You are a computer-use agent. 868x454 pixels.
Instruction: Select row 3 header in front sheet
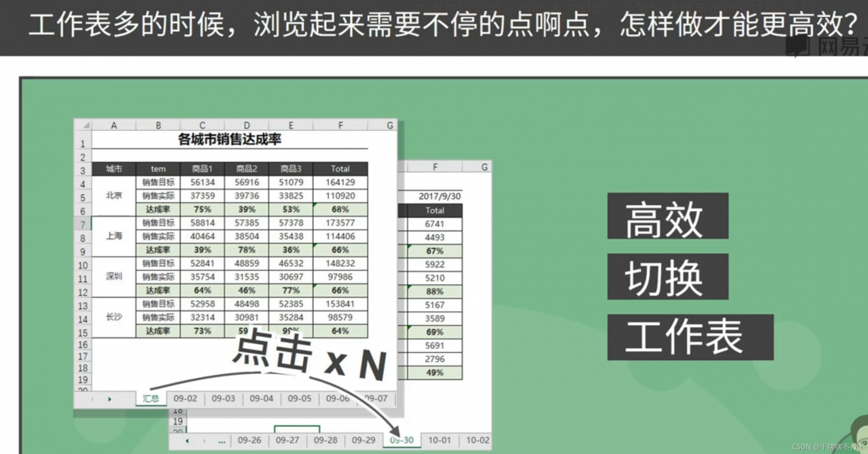click(83, 170)
